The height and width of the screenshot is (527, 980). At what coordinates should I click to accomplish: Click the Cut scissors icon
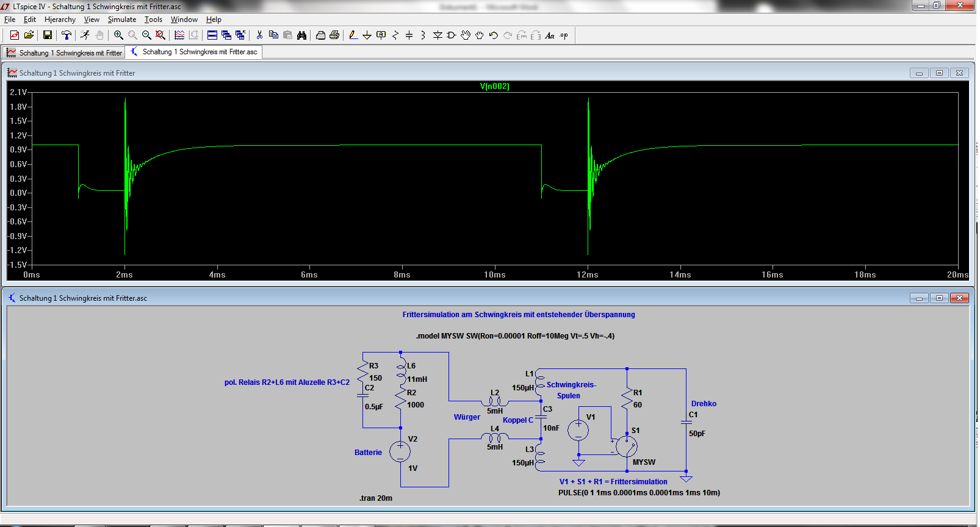click(x=259, y=35)
